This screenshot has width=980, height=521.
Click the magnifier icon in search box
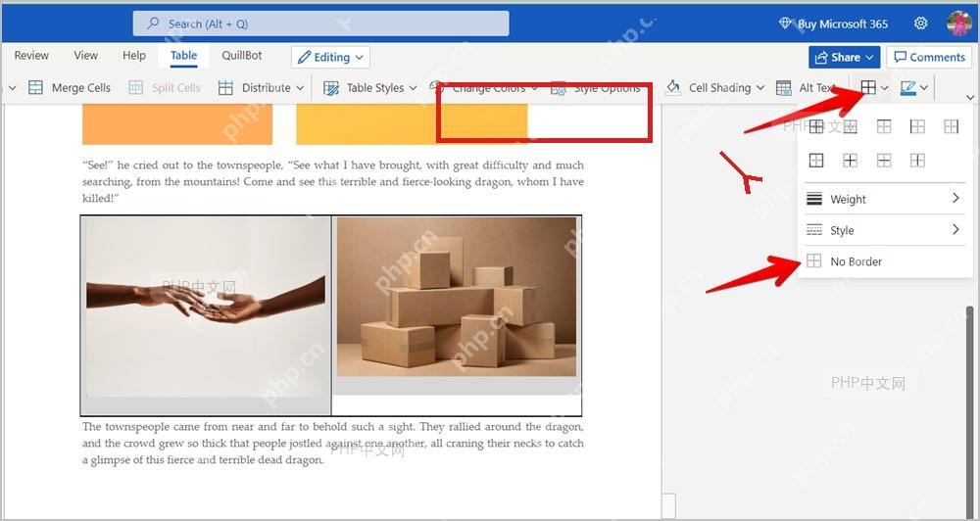pyautogui.click(x=153, y=24)
